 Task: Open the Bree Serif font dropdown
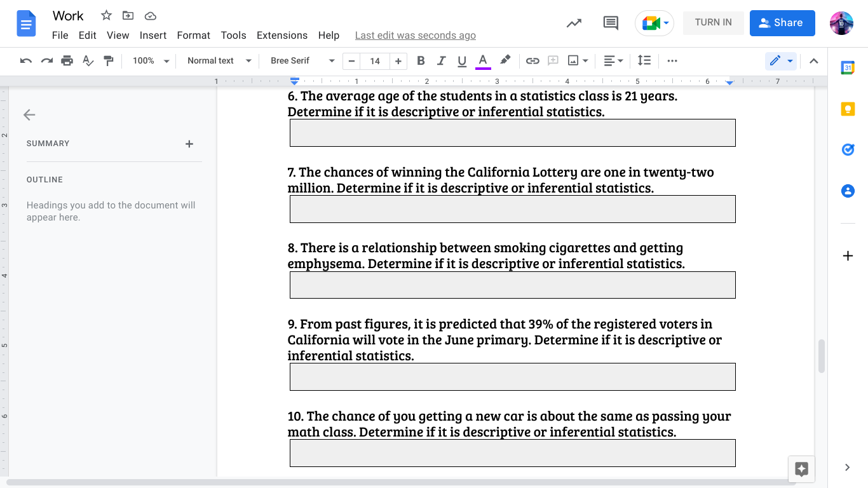point(302,61)
